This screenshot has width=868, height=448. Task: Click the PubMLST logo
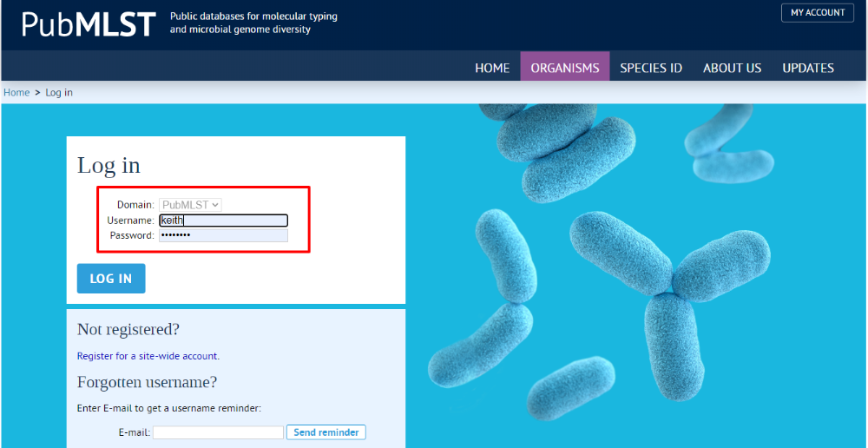(88, 24)
